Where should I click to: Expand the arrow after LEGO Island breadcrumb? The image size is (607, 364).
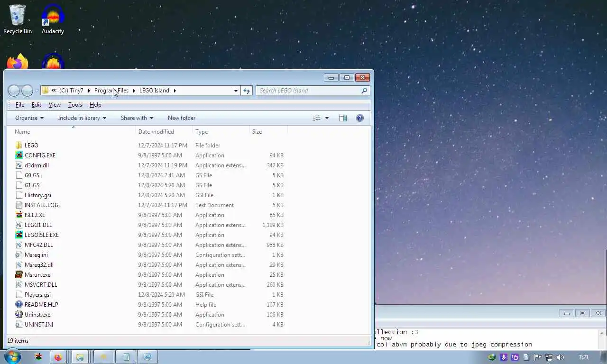175,91
